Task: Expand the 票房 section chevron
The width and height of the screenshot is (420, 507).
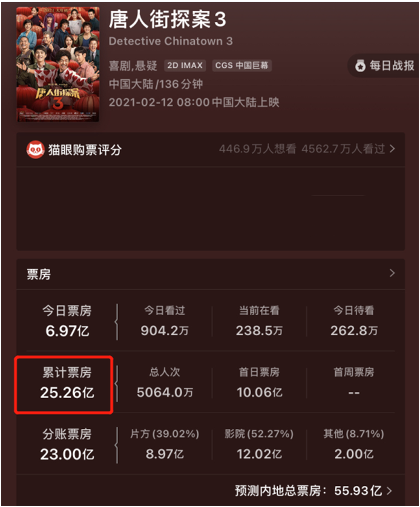Action: [x=392, y=273]
